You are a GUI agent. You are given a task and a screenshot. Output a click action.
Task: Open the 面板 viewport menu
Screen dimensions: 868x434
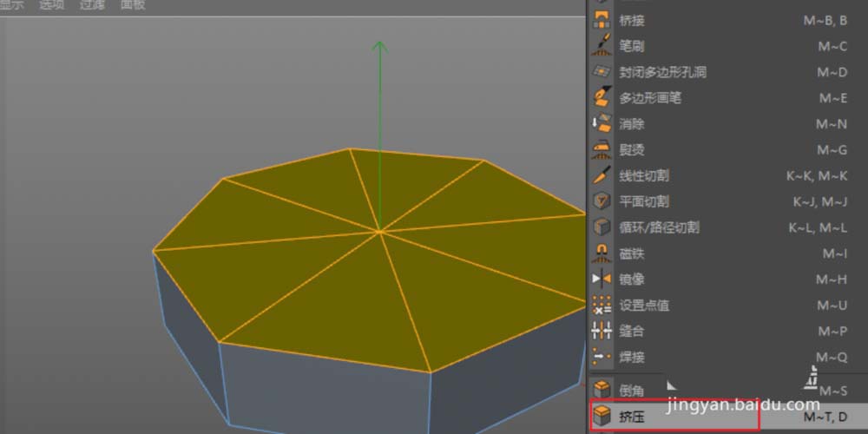tap(133, 5)
